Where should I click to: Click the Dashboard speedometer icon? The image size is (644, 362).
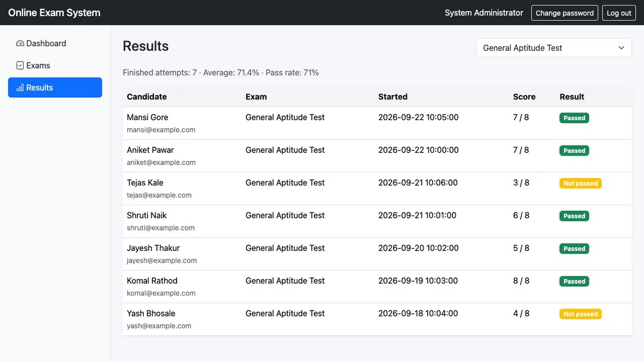[x=20, y=43]
